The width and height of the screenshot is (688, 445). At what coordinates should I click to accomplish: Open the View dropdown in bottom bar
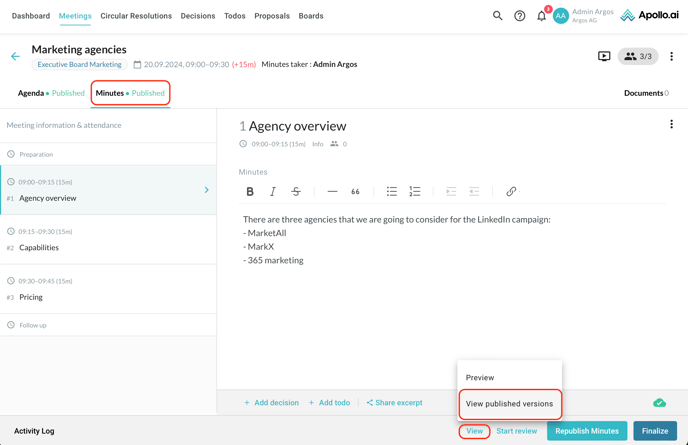tap(474, 431)
